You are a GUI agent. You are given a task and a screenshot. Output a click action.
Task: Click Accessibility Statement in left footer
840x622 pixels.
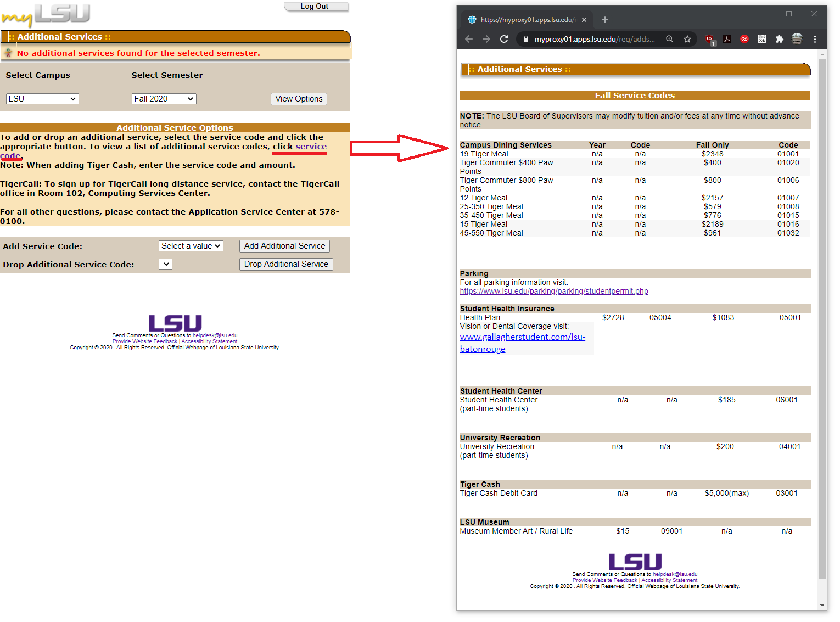click(x=209, y=341)
